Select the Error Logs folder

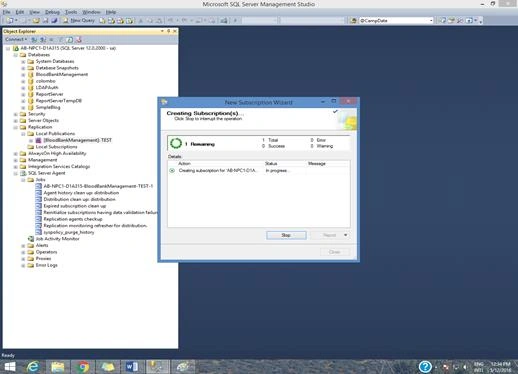[x=46, y=265]
